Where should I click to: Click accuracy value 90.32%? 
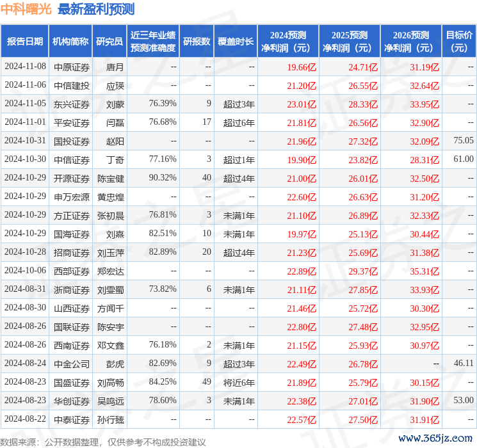[163, 178]
